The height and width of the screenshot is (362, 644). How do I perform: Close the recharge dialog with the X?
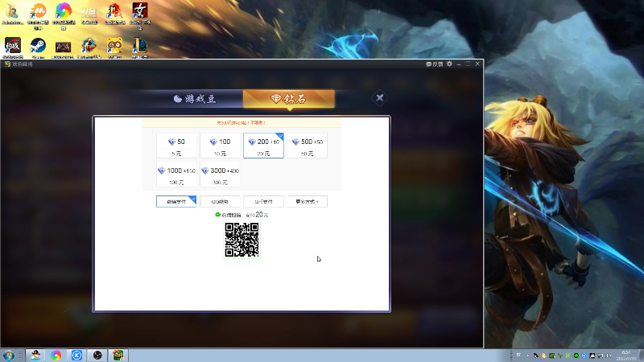click(x=379, y=97)
